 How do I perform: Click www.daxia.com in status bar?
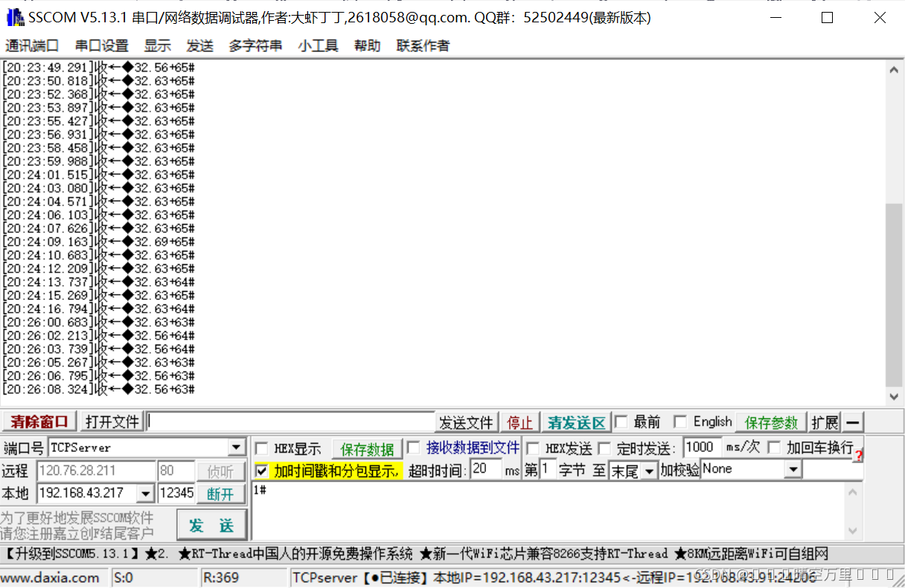tap(50, 578)
